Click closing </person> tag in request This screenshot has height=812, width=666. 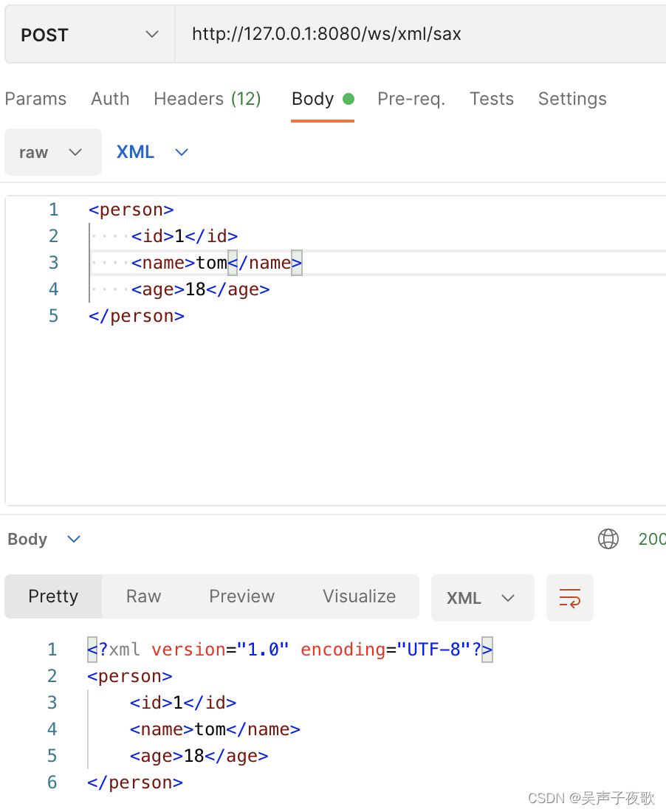[136, 316]
